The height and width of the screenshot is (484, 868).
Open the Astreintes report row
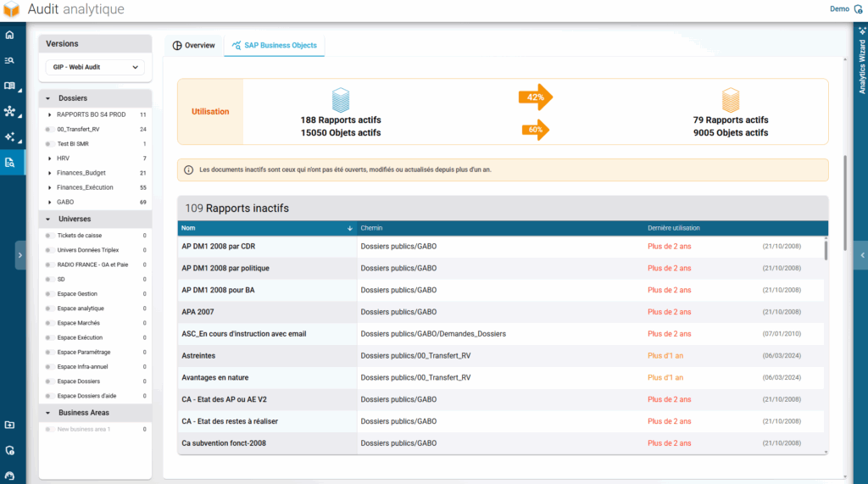point(500,355)
